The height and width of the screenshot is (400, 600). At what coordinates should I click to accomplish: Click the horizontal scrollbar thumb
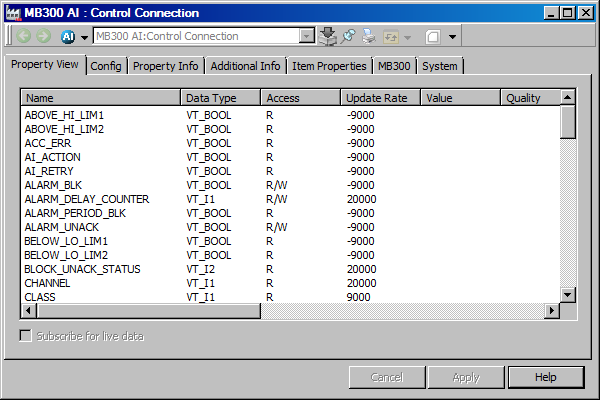148,310
